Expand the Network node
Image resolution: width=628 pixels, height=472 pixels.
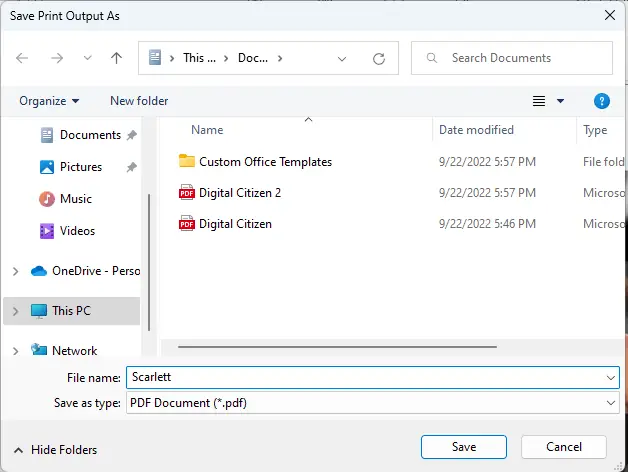click(16, 351)
